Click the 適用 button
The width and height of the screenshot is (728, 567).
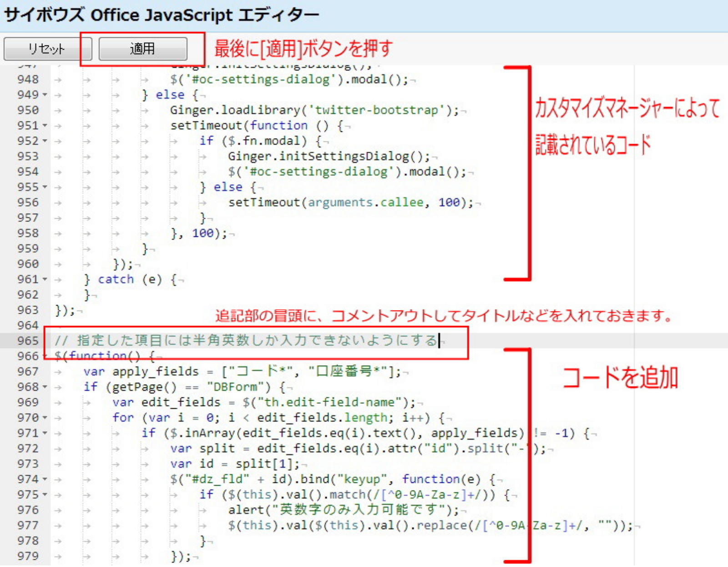(x=143, y=49)
